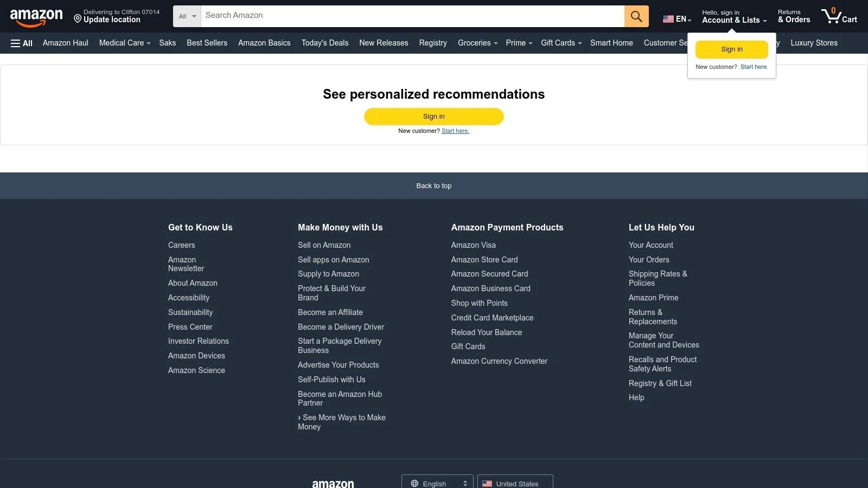Open Investor Relations footer link
Image resolution: width=868 pixels, height=488 pixels.
coord(199,341)
